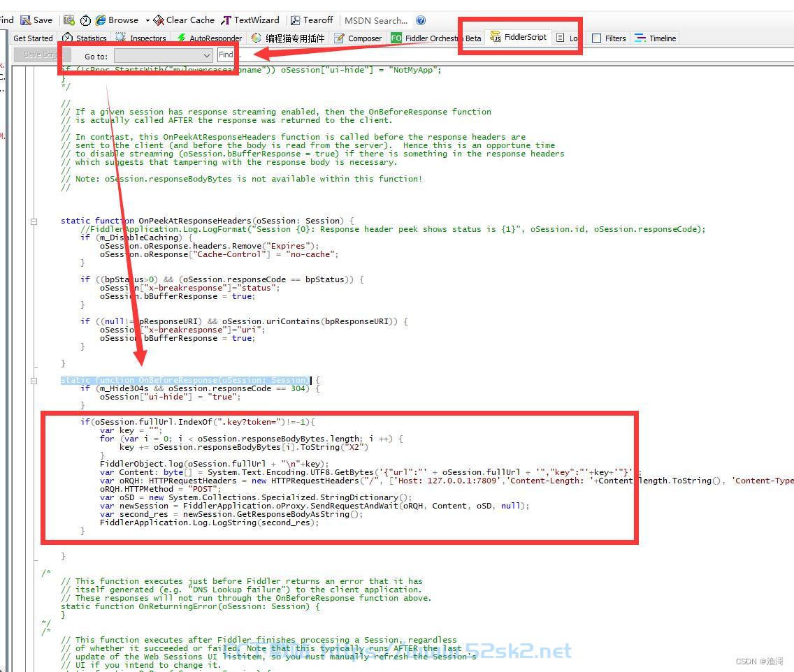This screenshot has width=794, height=672.
Task: Click the line 'oSession["x-breakresponse"]="uri"'
Action: 182,330
